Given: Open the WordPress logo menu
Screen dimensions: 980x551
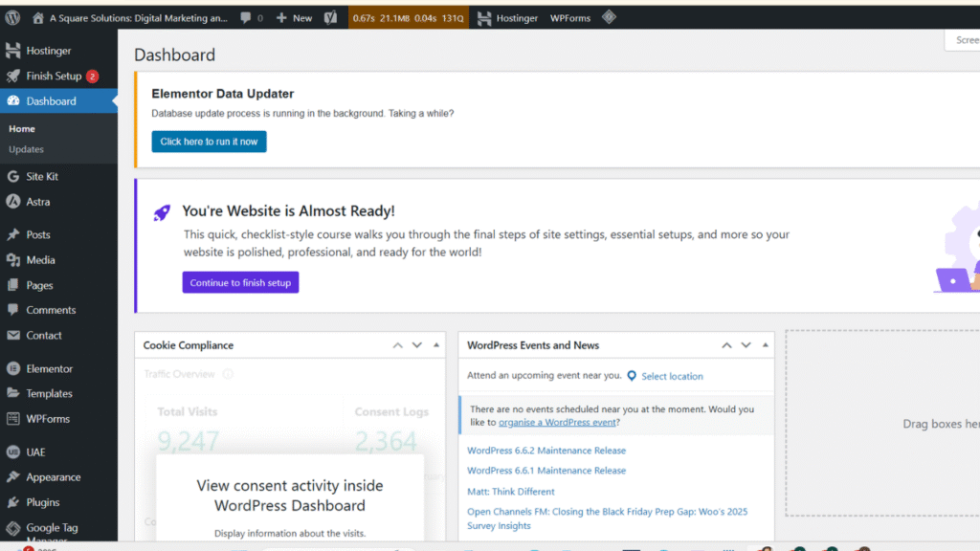Looking at the screenshot, I should tap(12, 17).
